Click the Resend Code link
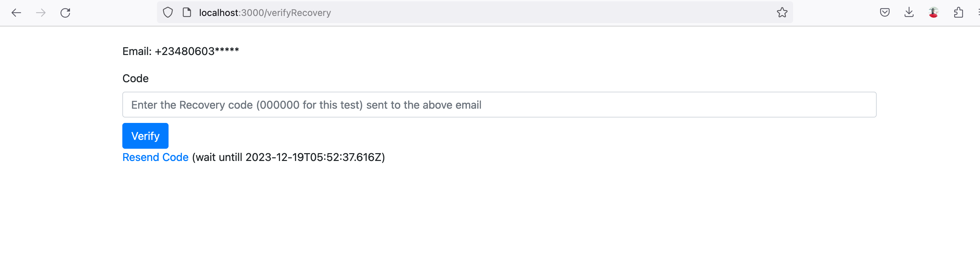The height and width of the screenshot is (254, 980). point(155,158)
